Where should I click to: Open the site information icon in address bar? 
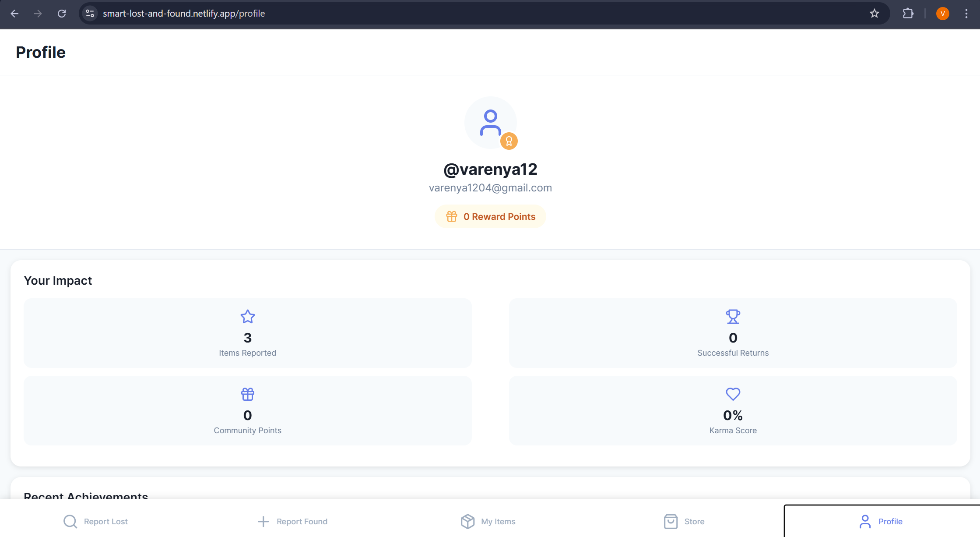(x=90, y=14)
